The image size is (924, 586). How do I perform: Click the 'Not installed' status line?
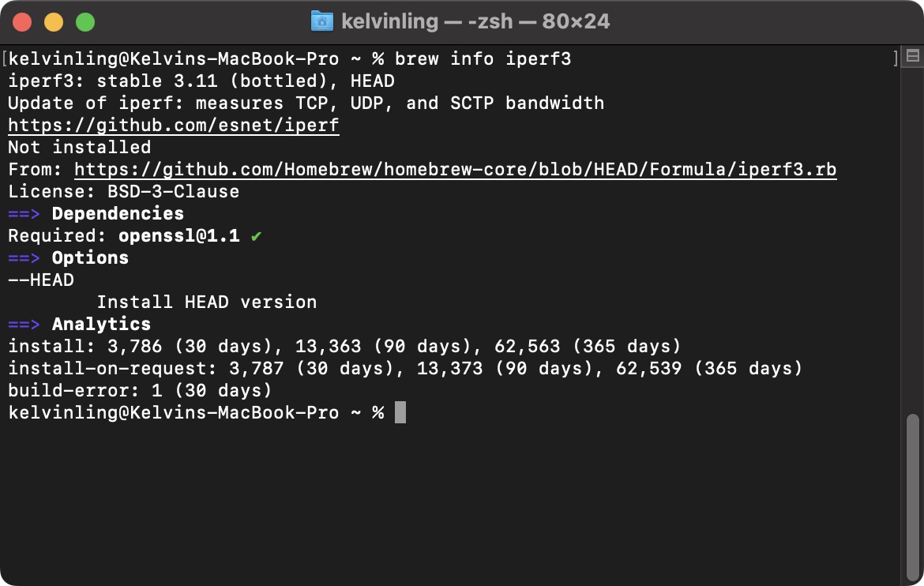(79, 148)
